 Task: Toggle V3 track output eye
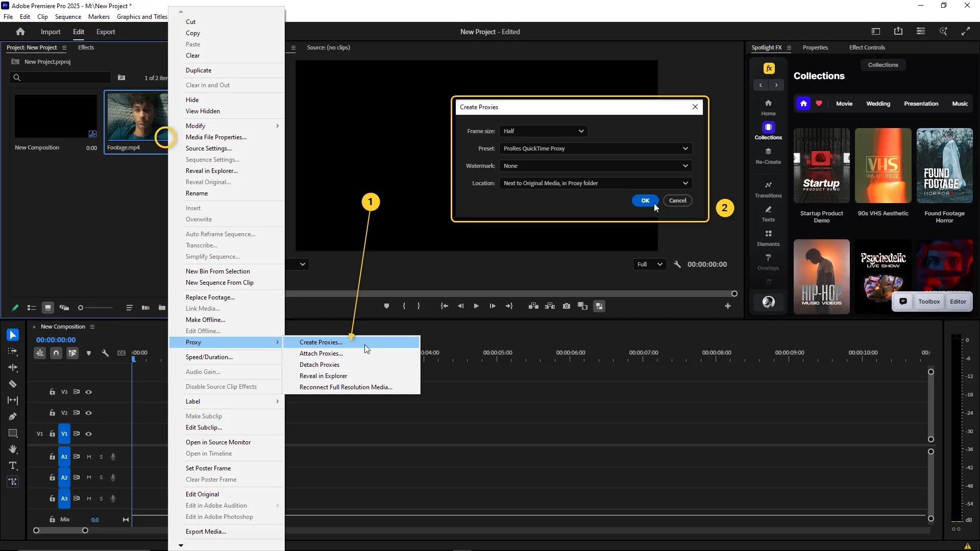click(88, 392)
